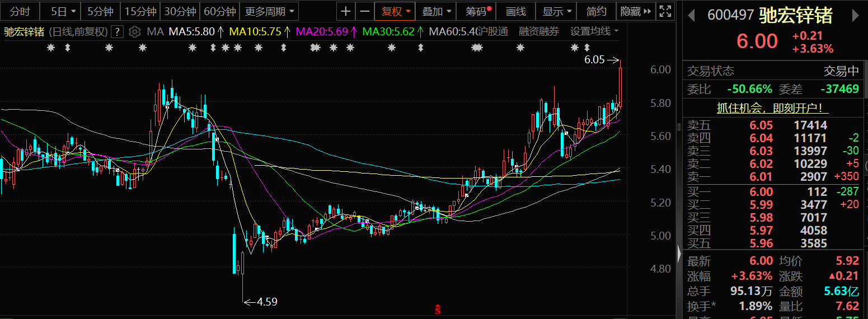Click the question mark help icon

click(117, 32)
